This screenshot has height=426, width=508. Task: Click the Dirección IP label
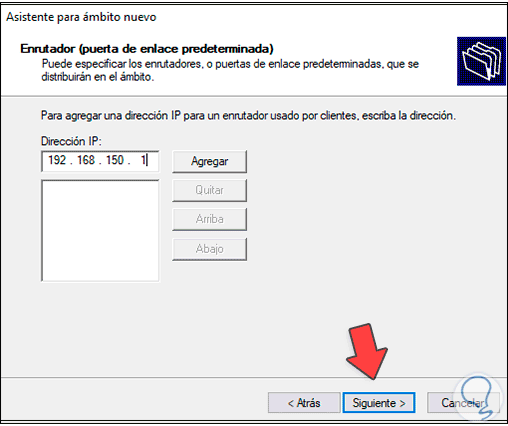tap(71, 141)
